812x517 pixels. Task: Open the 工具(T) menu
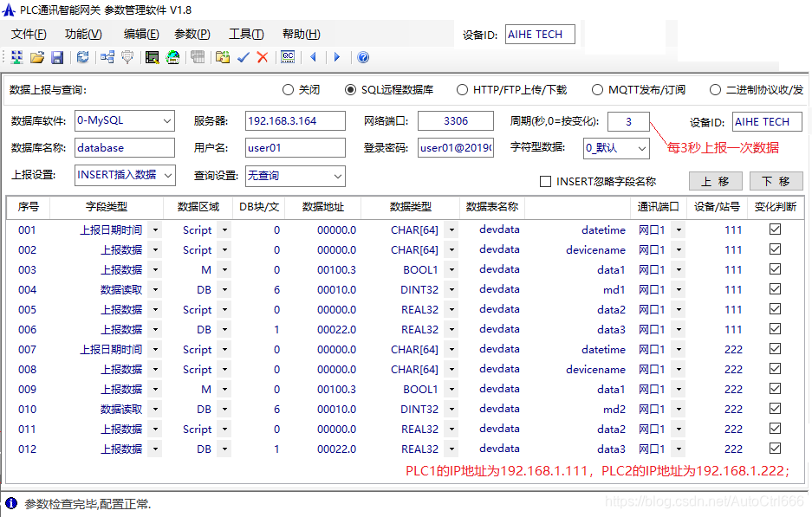(246, 34)
